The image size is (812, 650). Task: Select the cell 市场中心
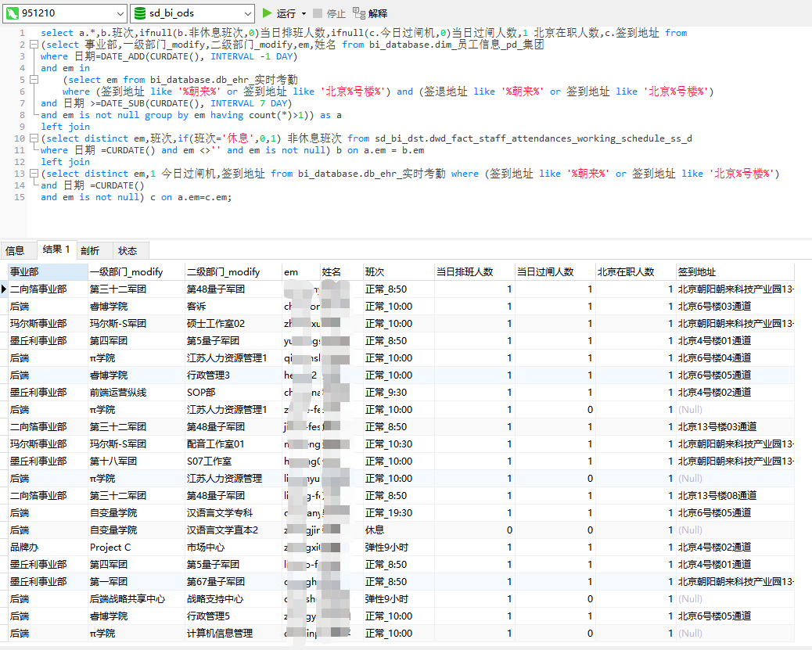tap(233, 547)
